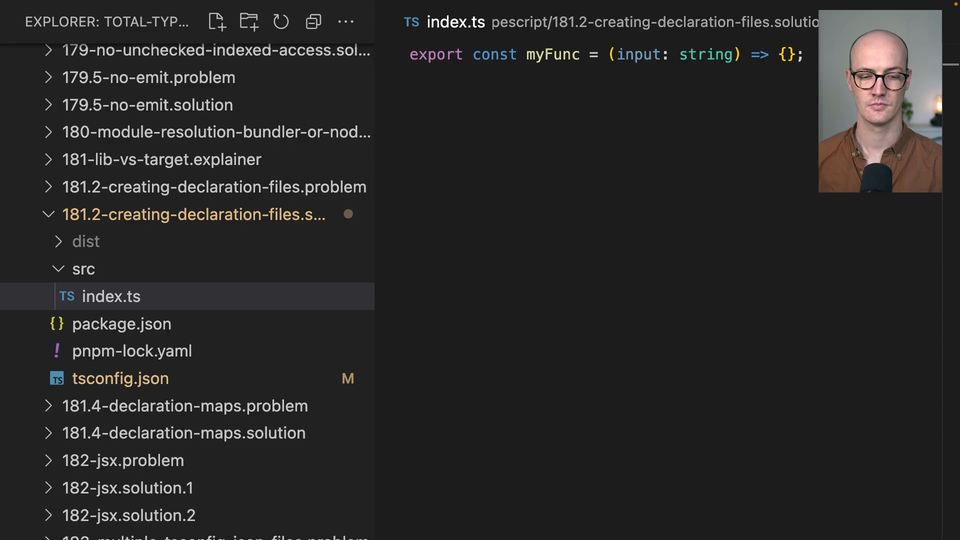Open tsconfig.json in the editor
960x540 pixels.
[x=120, y=378]
